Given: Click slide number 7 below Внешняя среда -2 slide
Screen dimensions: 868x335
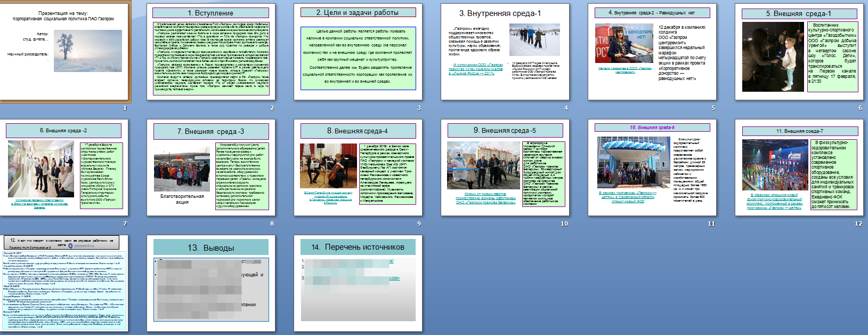Looking at the screenshot, I should 125,224.
